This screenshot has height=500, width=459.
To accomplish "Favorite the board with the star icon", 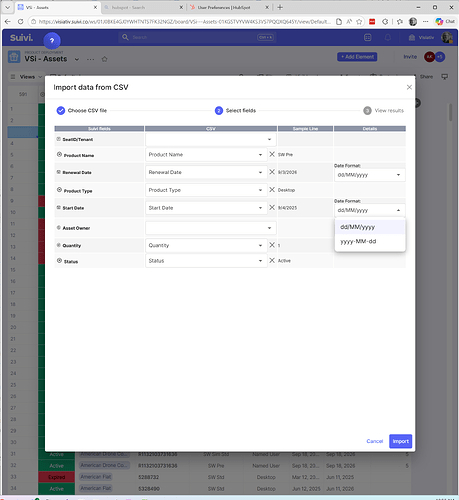I will click(104, 59).
